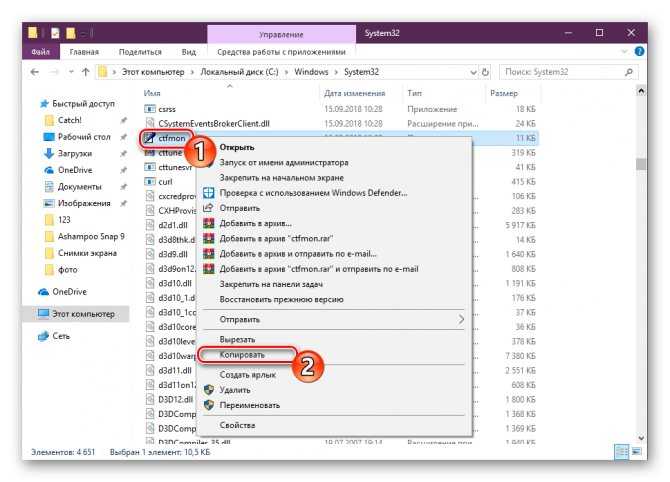670x482 pixels.
Task: Select Сеть in navigation pane
Action: pos(61,336)
